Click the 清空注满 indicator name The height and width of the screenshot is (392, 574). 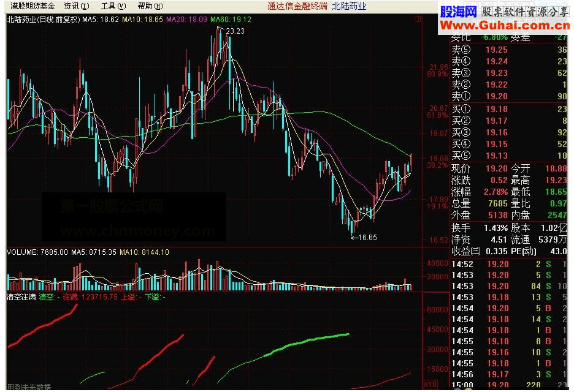pyautogui.click(x=21, y=297)
